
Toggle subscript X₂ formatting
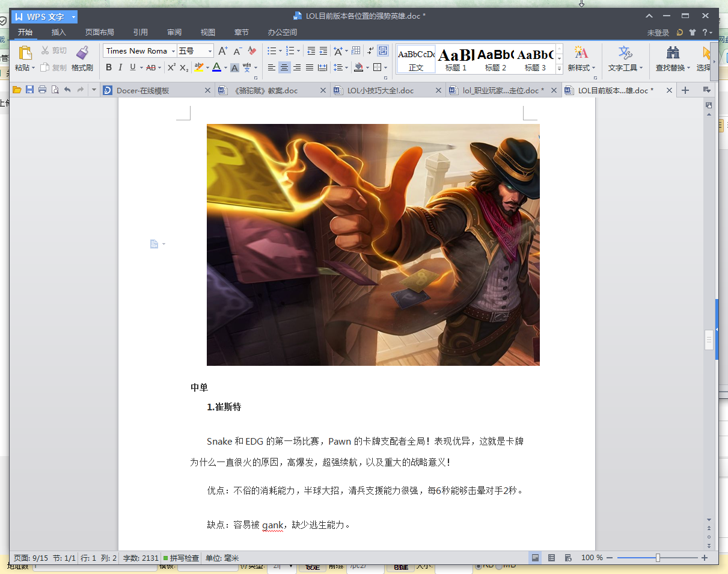184,67
